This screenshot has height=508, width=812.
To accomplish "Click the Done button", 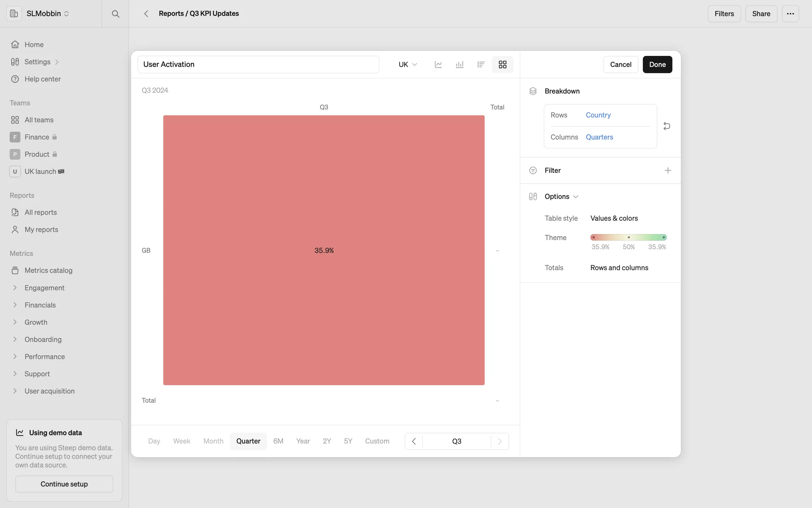I will pos(657,64).
